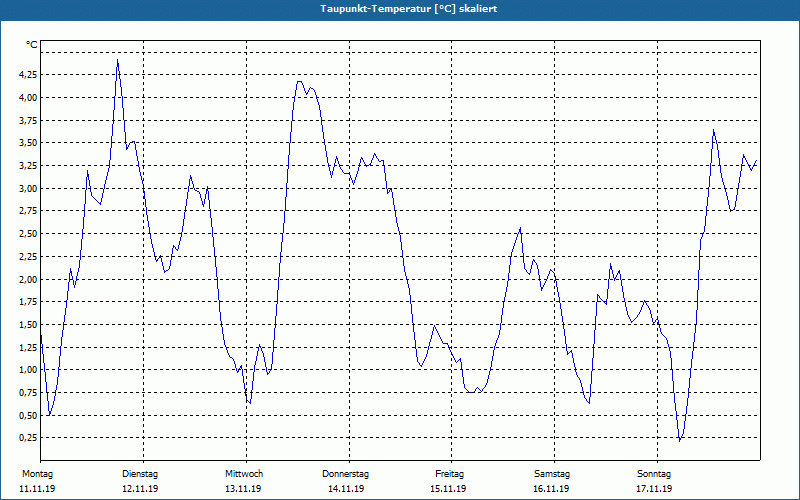Click the 1,25 y-axis value
This screenshot has width=800, height=500.
coord(28,347)
